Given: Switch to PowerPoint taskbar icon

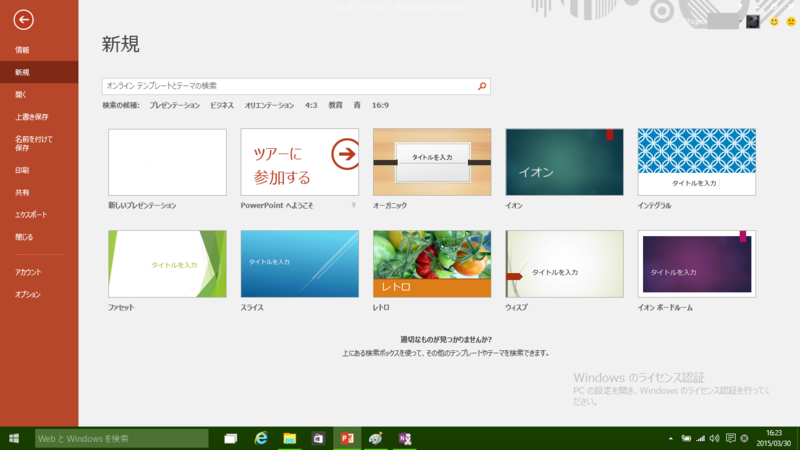Looking at the screenshot, I should (347, 438).
